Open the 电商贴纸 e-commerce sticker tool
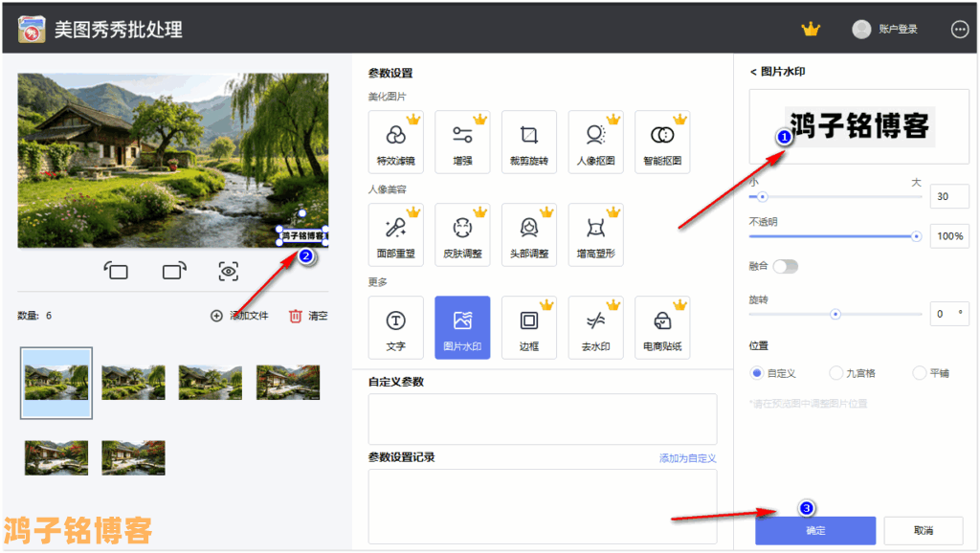The image size is (980, 553). click(662, 327)
